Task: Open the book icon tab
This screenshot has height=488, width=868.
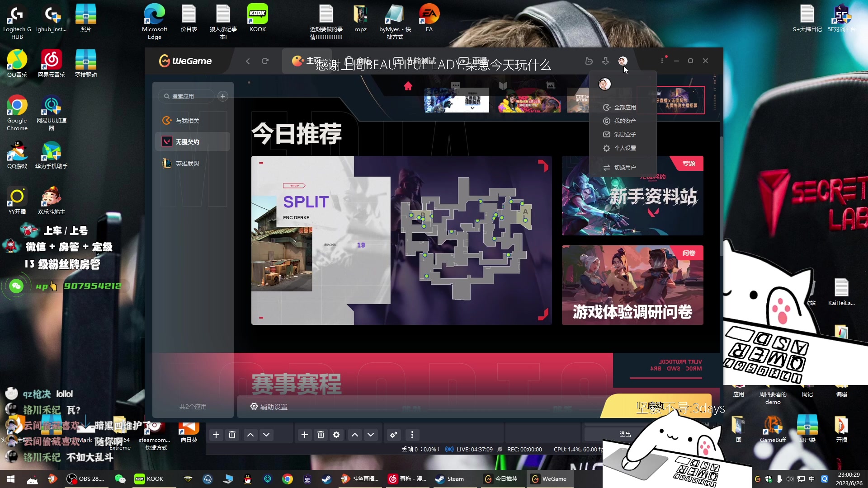Action: [x=503, y=85]
